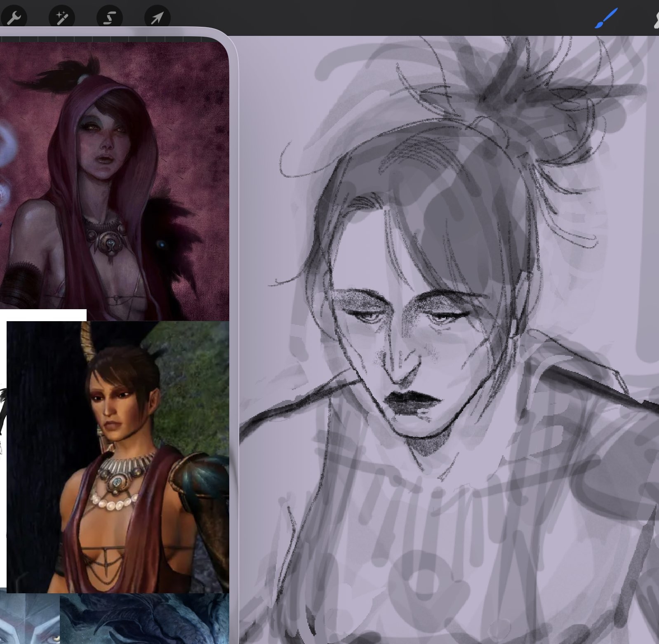The height and width of the screenshot is (644, 659).
Task: Activate the Selection S-shaped tool
Action: tap(109, 18)
